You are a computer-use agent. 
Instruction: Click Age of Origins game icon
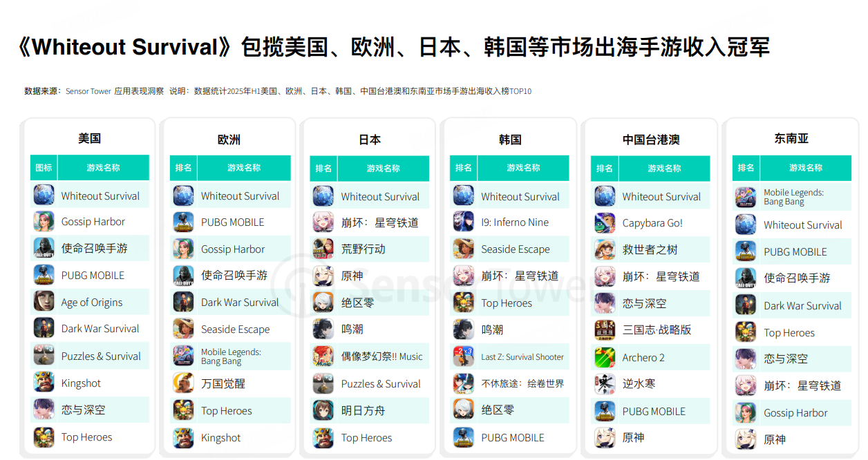pos(44,301)
